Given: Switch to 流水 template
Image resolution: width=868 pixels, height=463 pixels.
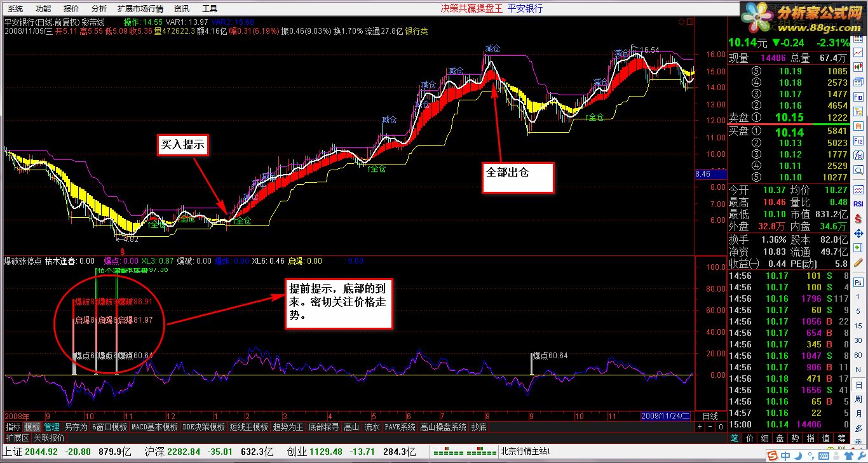Looking at the screenshot, I should point(372,427).
